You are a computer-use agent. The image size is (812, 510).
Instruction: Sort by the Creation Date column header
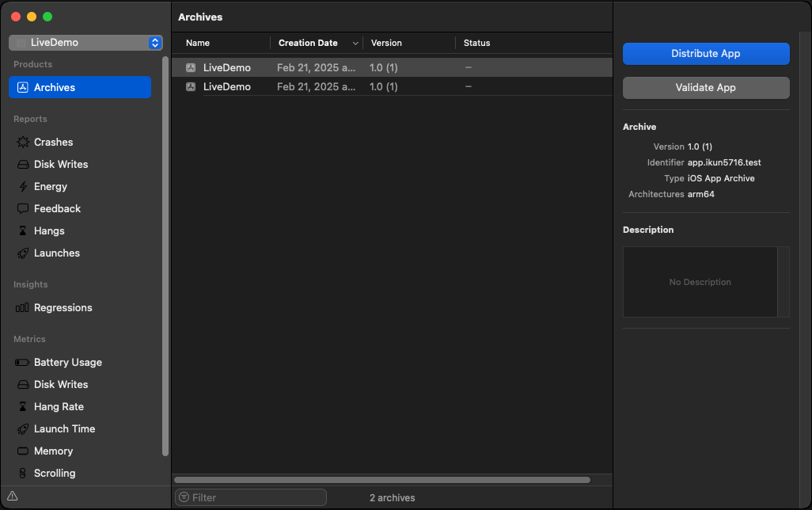[308, 43]
